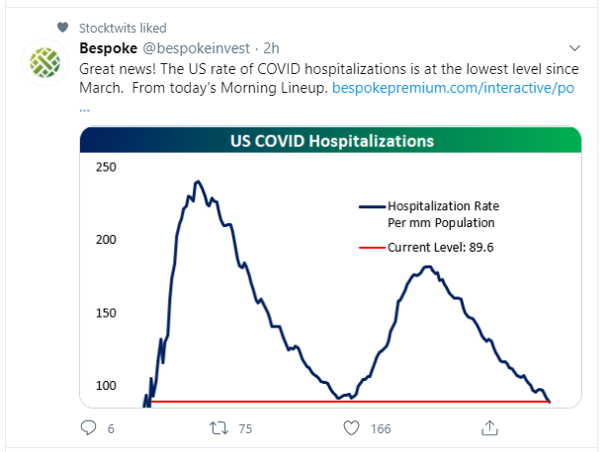Expand the tweet options chevron
The height and width of the screenshot is (452, 606).
coord(575,48)
